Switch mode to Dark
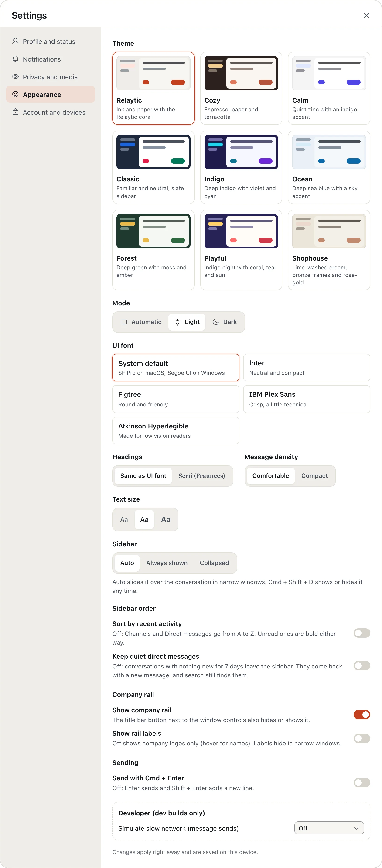Viewport: 382px width, 868px height. [x=225, y=322]
